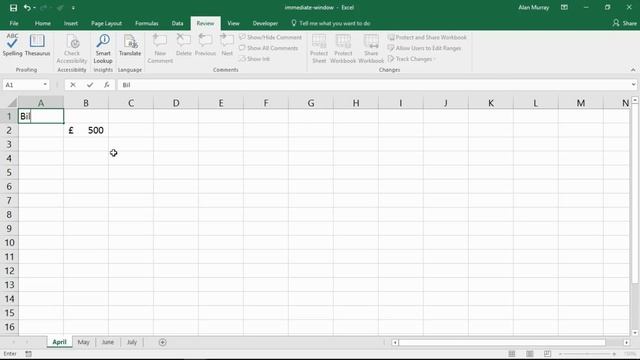Image resolution: width=640 pixels, height=360 pixels.
Task: Click Show/Hide Comment
Action: [x=270, y=37]
